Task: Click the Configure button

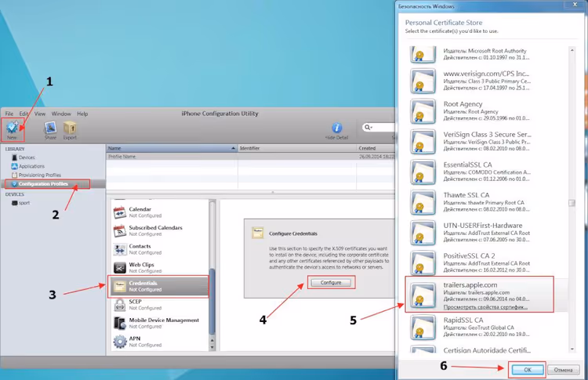Action: tap(331, 283)
